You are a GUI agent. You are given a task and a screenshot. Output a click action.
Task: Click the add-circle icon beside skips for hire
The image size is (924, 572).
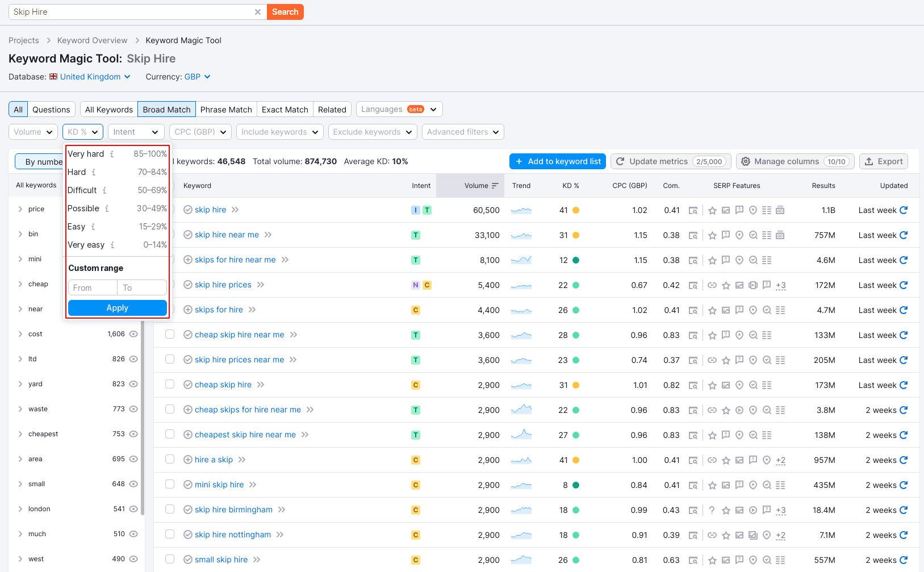click(188, 310)
